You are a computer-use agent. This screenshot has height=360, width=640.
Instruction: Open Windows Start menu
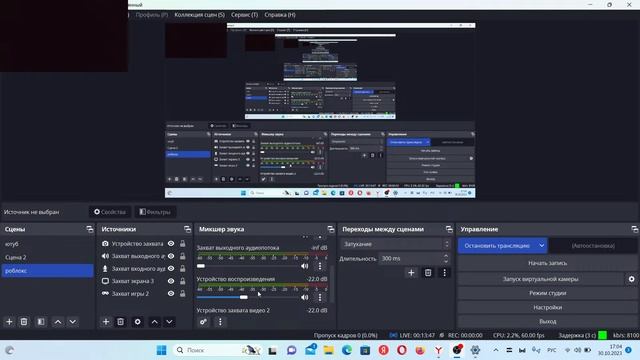pyautogui.click(x=162, y=350)
